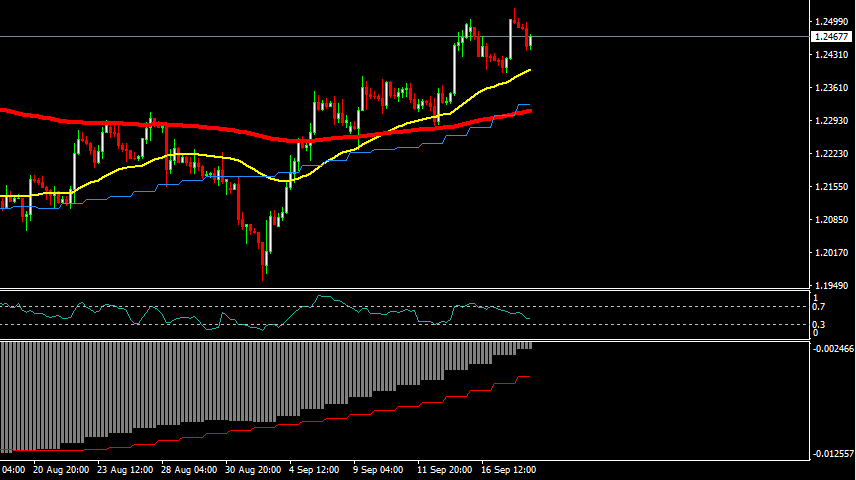
Task: Click the 23 Aug 12:00 time label
Action: pyautogui.click(x=125, y=470)
